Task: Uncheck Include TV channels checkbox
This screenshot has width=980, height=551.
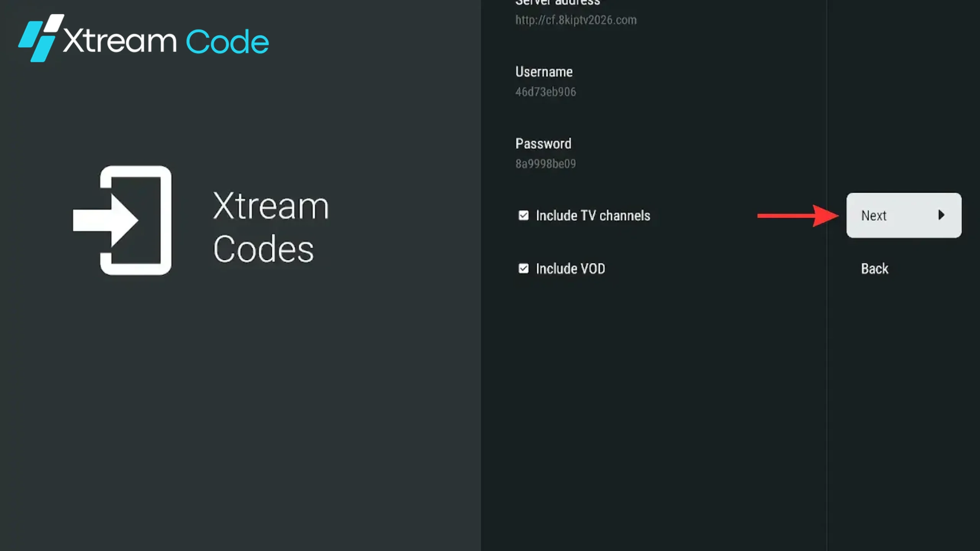Action: click(523, 215)
